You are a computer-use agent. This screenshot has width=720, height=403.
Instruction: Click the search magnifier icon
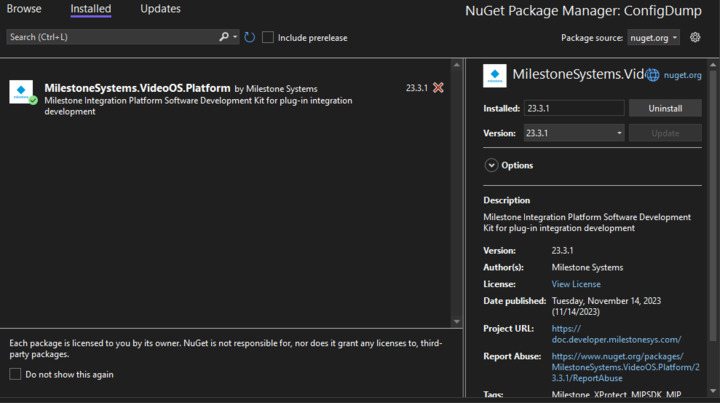coord(224,37)
